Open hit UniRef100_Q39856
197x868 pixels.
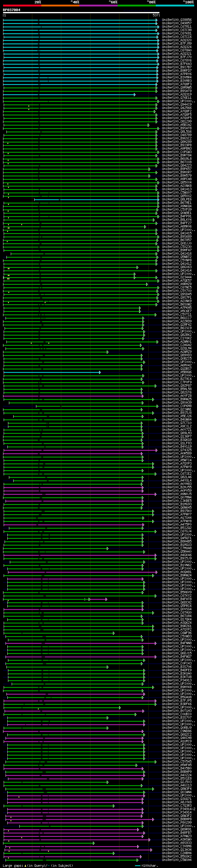tap(176, 20)
